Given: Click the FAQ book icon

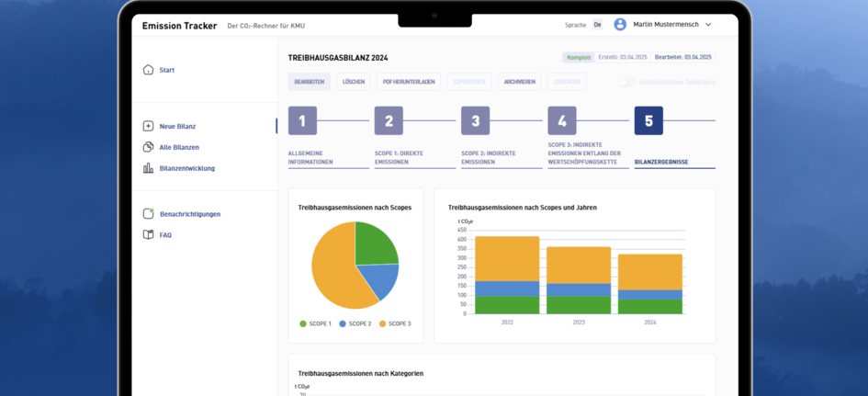Looking at the screenshot, I should pos(148,235).
